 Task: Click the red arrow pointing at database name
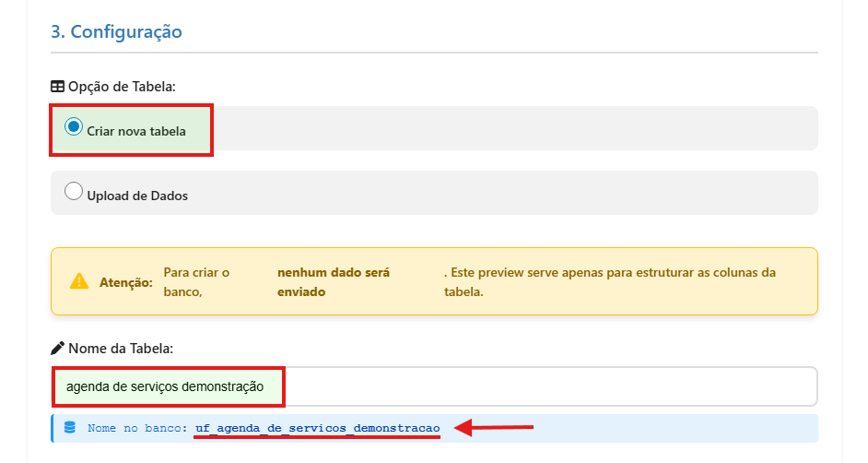[x=497, y=427]
